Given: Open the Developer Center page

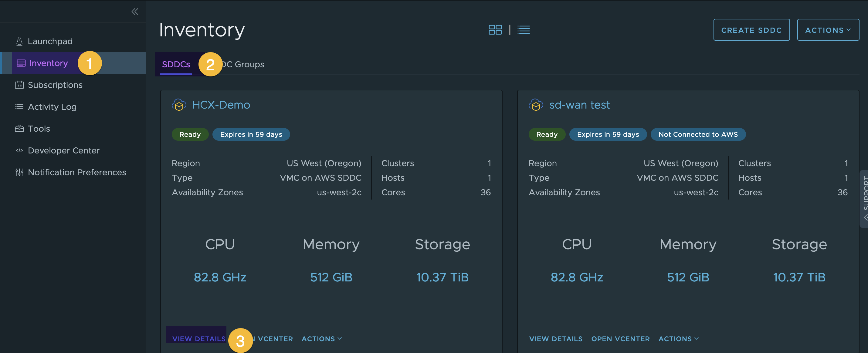Looking at the screenshot, I should (64, 150).
